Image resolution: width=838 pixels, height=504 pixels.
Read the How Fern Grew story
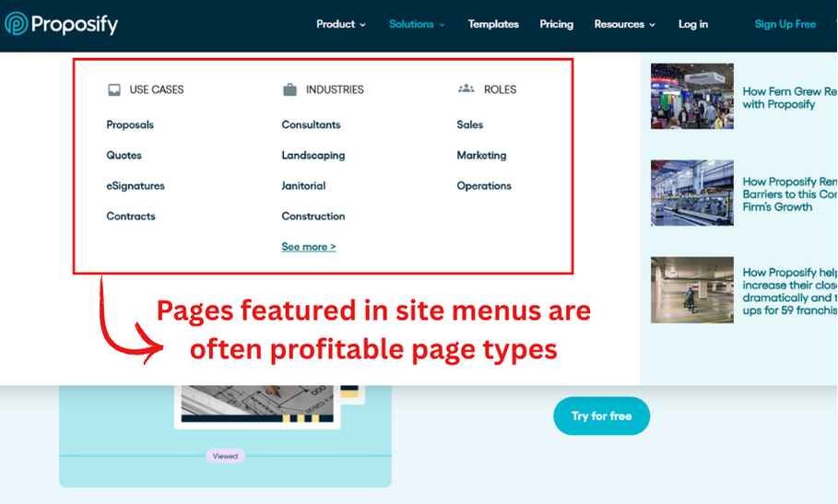pos(790,98)
